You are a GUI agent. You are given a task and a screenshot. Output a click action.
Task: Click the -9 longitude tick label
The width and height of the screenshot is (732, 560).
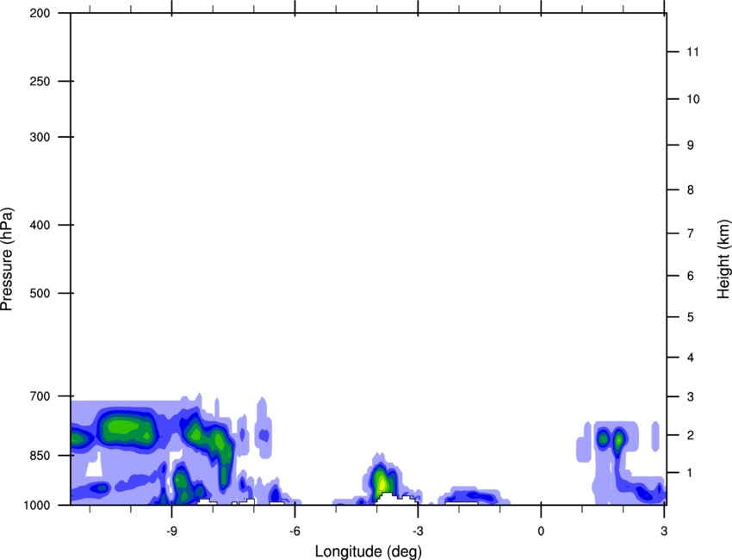click(171, 531)
